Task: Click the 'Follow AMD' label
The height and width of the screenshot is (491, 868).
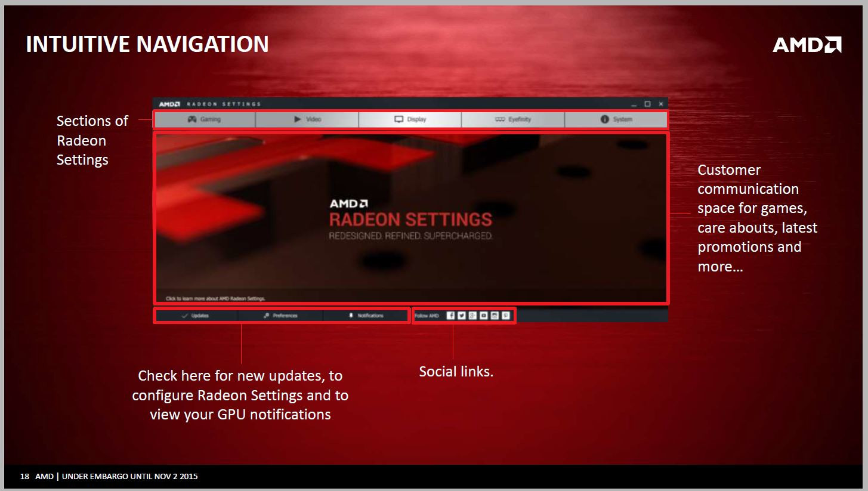Action: pyautogui.click(x=427, y=316)
